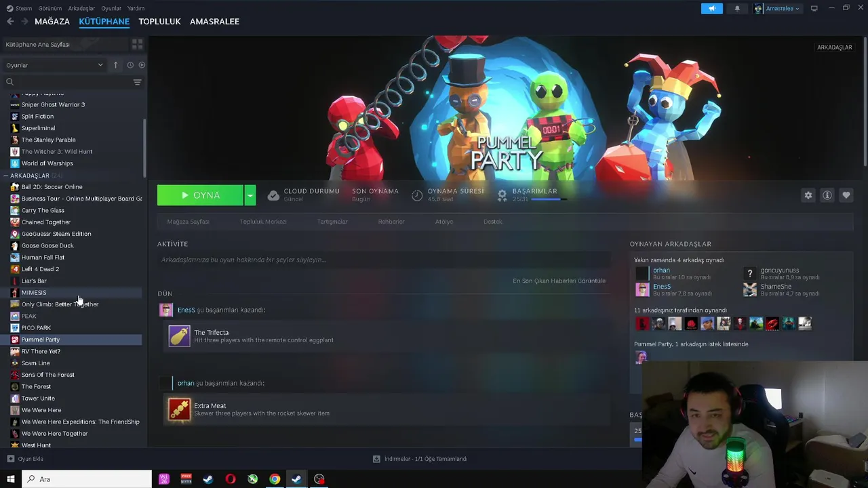Open the Windows Start menu
Image resolution: width=868 pixels, height=488 pixels.
pos(10,479)
